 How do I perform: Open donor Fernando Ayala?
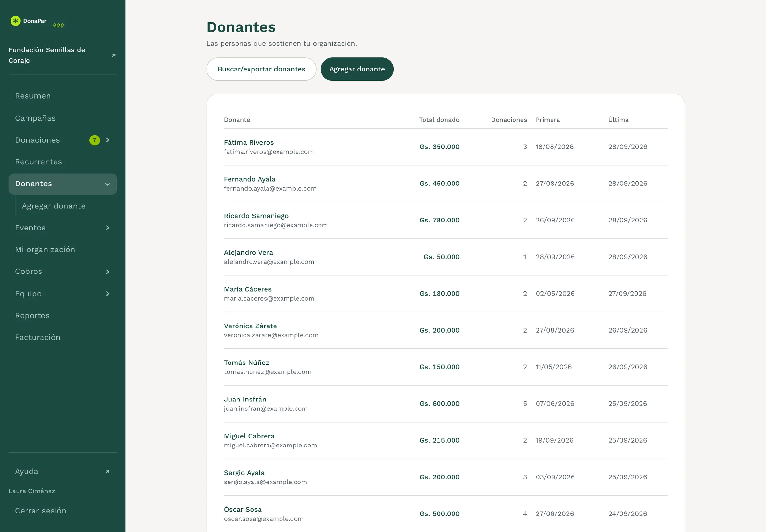(250, 179)
